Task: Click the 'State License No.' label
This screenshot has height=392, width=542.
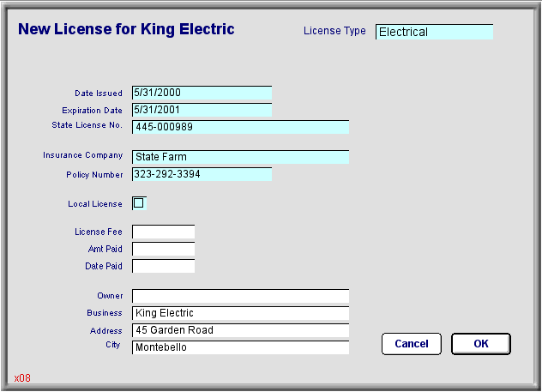Action: tap(87, 124)
